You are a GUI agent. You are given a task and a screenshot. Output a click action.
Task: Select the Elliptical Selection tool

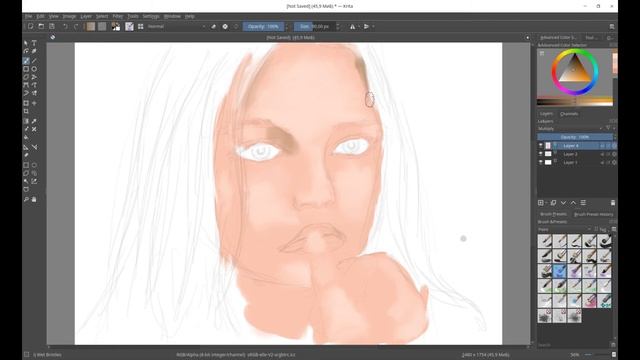[34, 165]
